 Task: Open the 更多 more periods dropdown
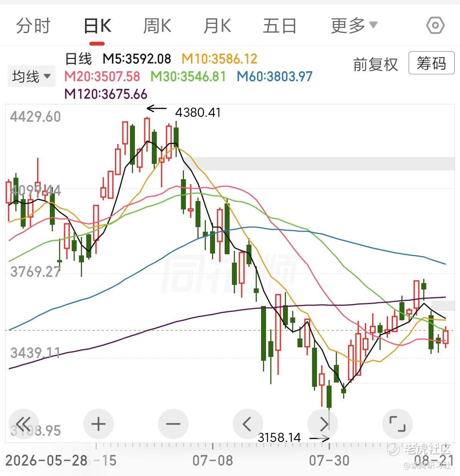[354, 26]
